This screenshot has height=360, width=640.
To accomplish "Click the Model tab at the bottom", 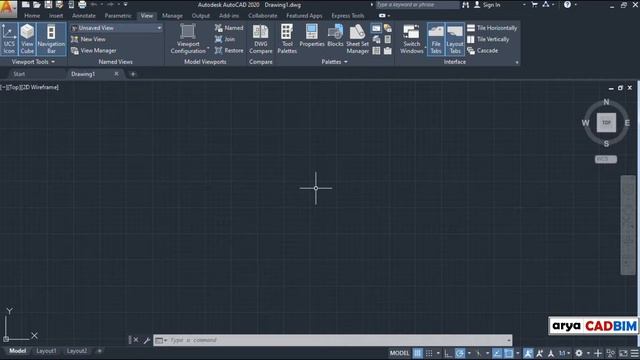I will (x=18, y=351).
